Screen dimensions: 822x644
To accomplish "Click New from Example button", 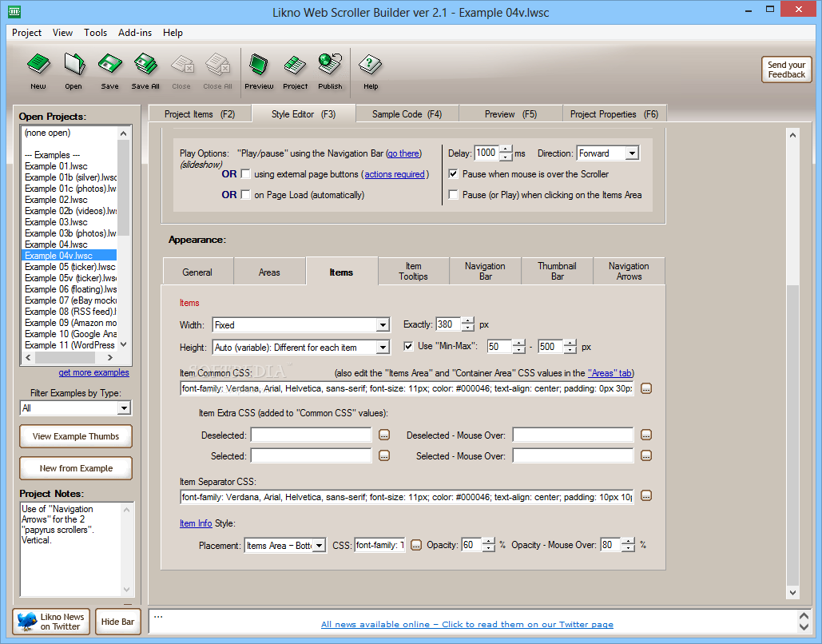I will point(75,468).
